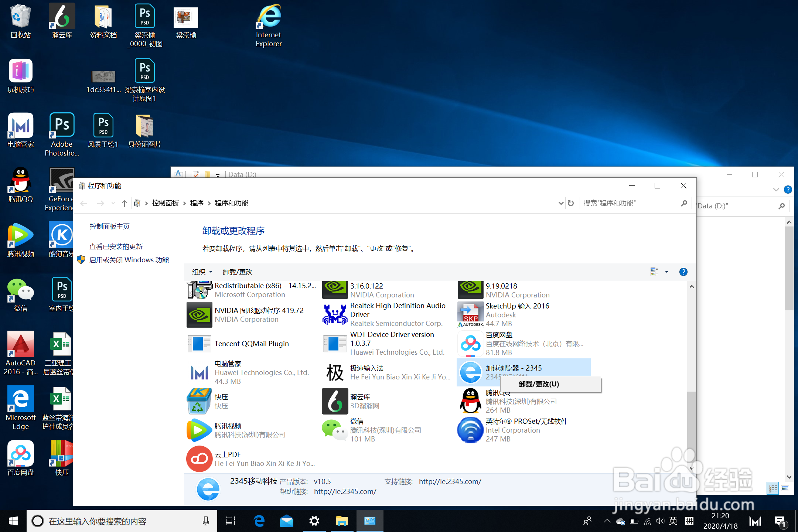The image size is (798, 532).
Task: Open 查看已安装的更新 link
Action: coord(116,246)
